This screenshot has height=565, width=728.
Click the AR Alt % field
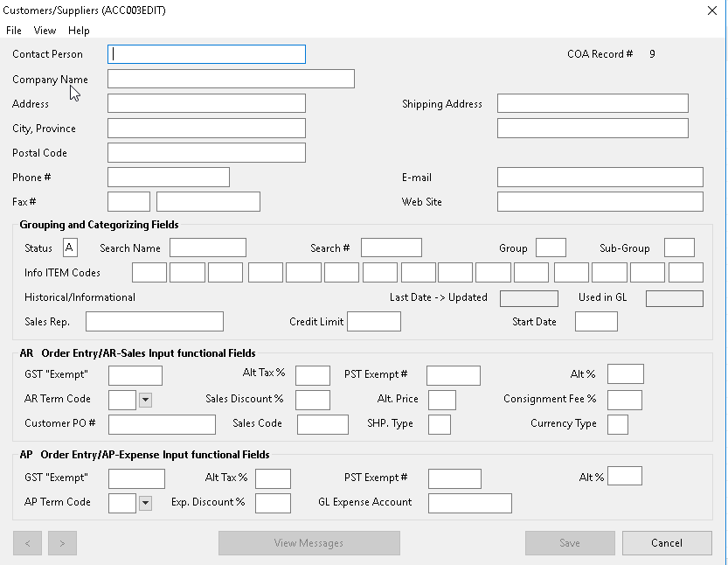(x=626, y=374)
